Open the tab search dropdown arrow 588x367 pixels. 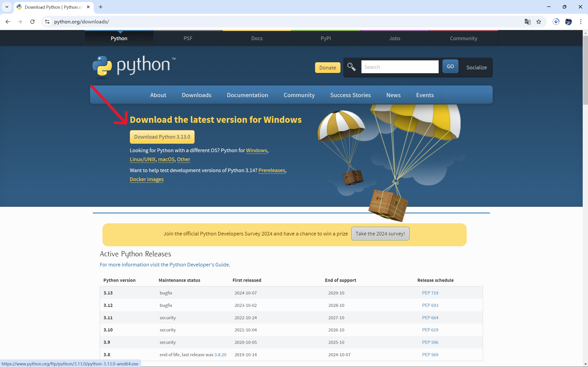(7, 7)
